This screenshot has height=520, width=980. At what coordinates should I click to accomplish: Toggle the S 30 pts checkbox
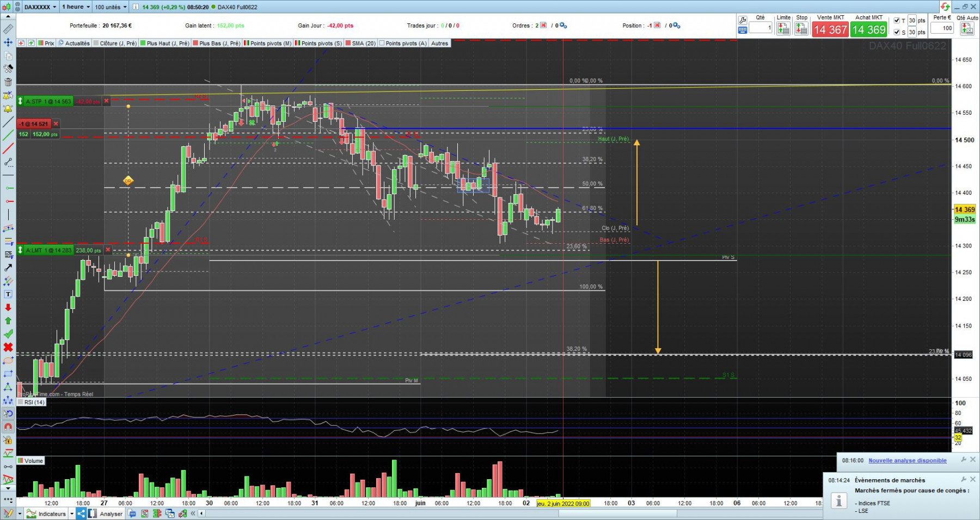pyautogui.click(x=897, y=32)
